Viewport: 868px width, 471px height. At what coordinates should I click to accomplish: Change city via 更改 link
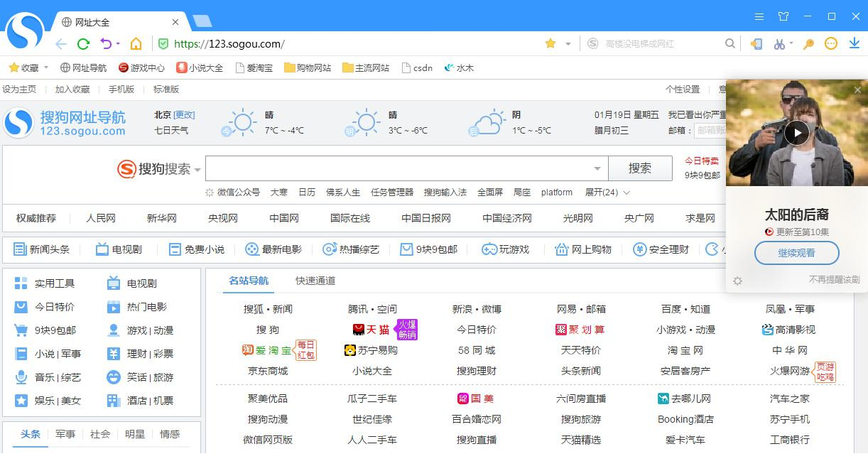coord(185,115)
